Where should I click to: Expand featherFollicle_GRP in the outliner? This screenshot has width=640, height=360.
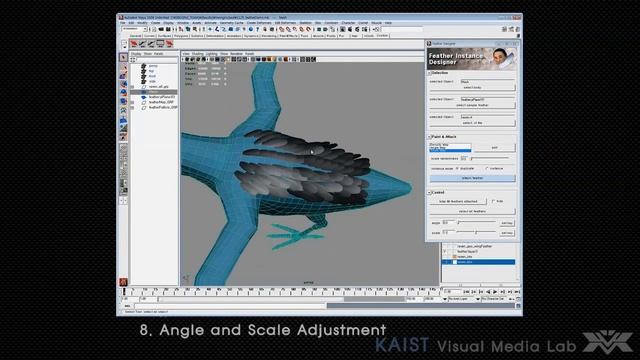[x=133, y=107]
